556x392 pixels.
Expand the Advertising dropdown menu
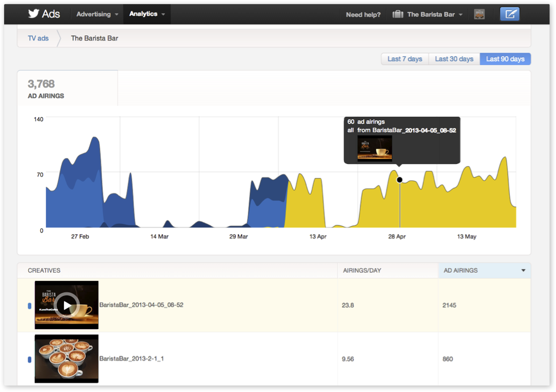[97, 14]
